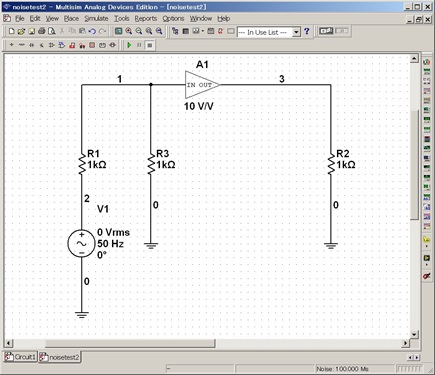The height and width of the screenshot is (375, 435).
Task: Open a file with the folder icon
Action: [x=21, y=31]
